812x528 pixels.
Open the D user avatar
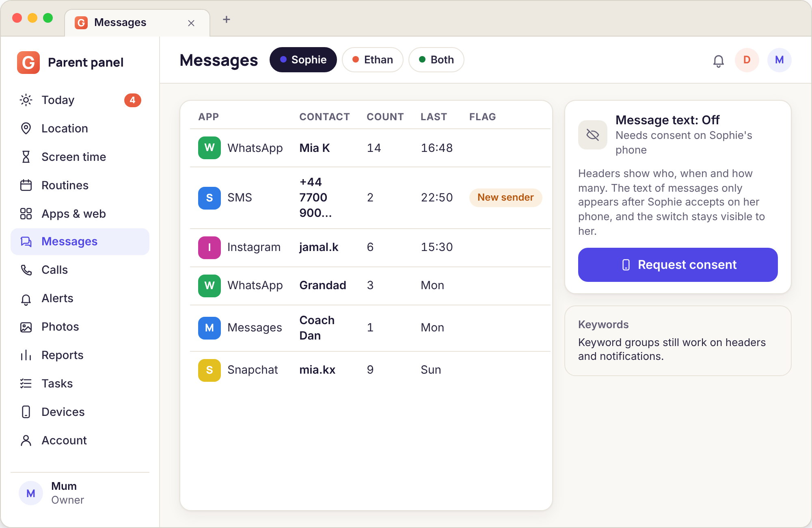[747, 60]
